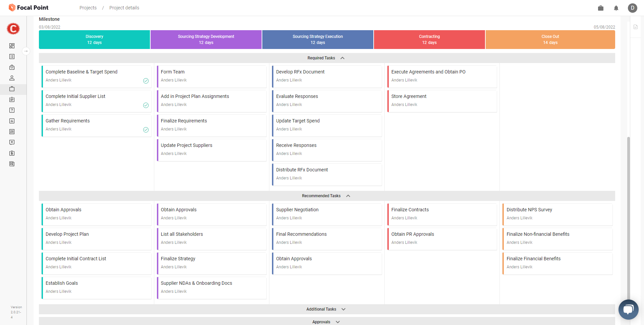
Task: Select the Sourcing Strategy Development milestone
Action: coord(206,40)
